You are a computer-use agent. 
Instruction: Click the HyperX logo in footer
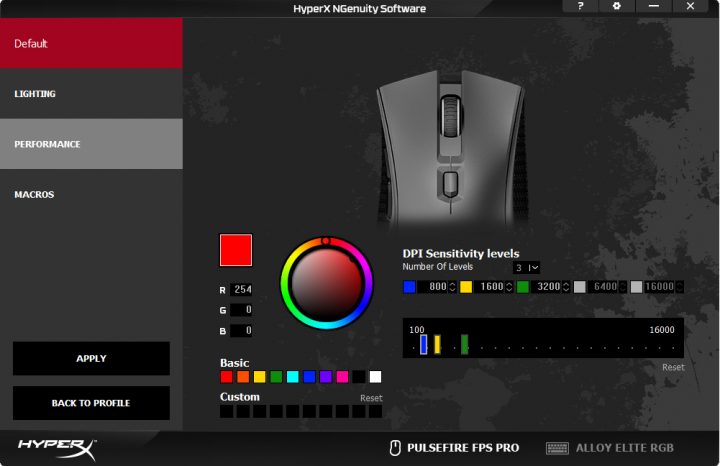click(x=56, y=446)
